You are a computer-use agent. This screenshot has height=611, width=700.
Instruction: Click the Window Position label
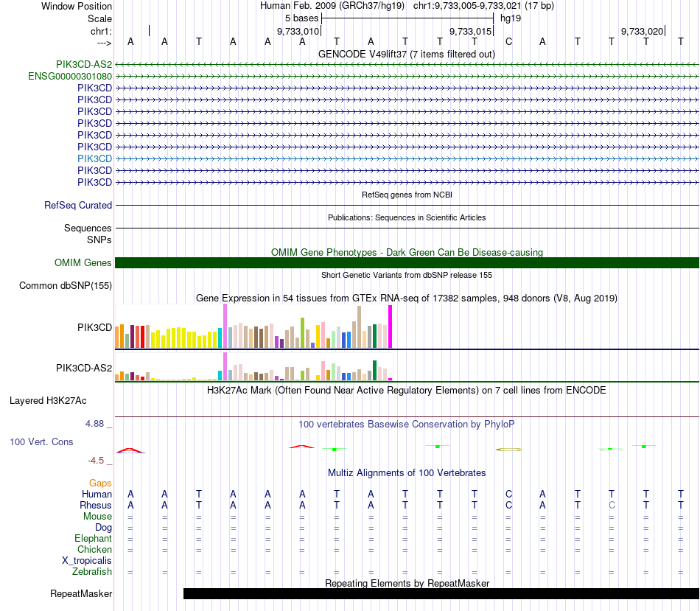(77, 6)
